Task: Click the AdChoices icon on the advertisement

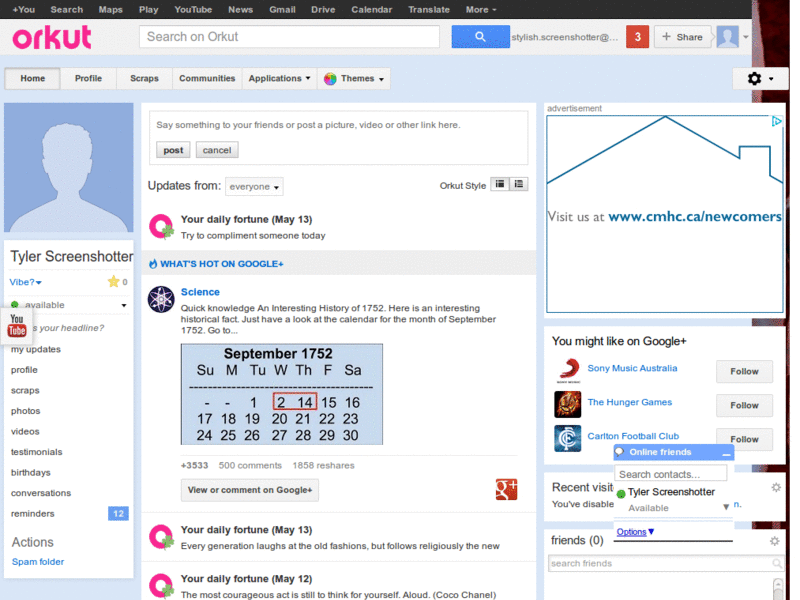Action: (x=777, y=121)
